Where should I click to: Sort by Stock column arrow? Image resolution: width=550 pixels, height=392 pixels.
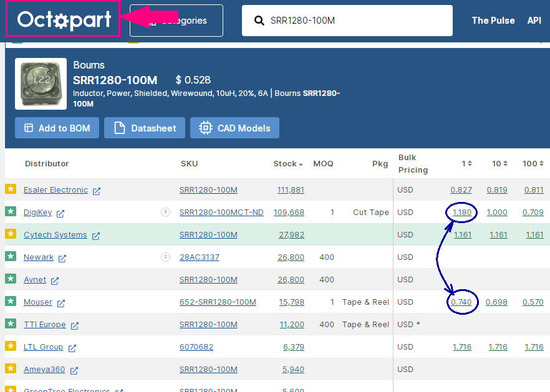pos(301,165)
